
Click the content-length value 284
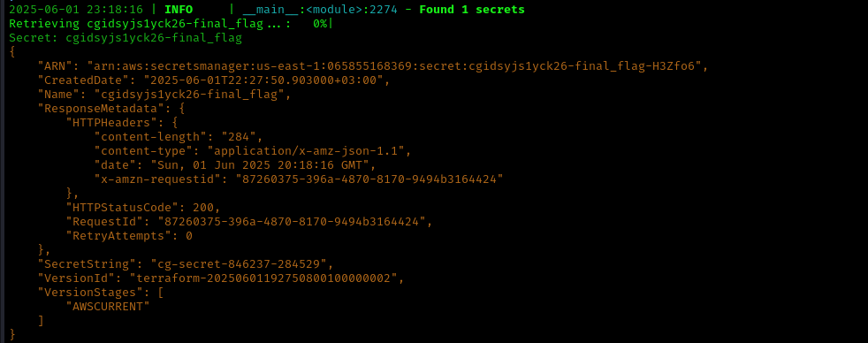click(239, 137)
